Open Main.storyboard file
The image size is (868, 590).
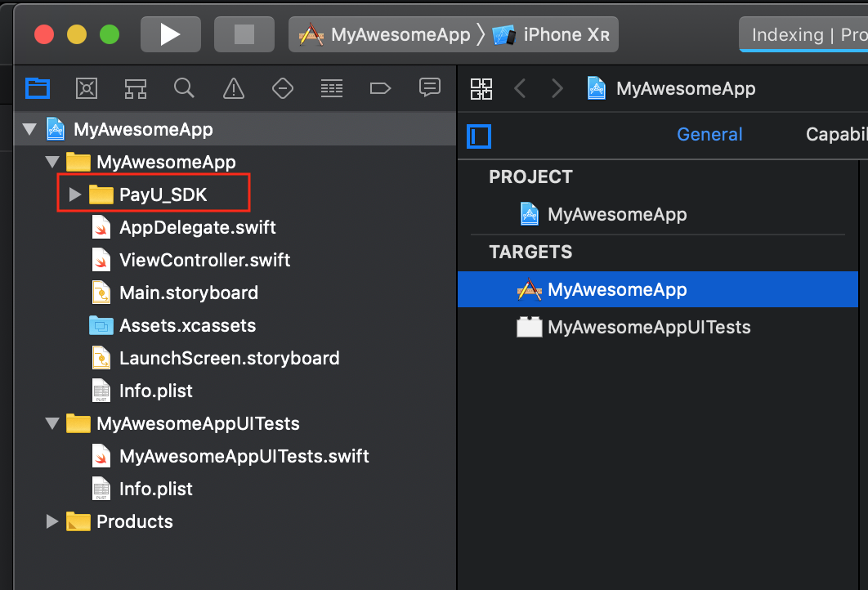tap(189, 293)
